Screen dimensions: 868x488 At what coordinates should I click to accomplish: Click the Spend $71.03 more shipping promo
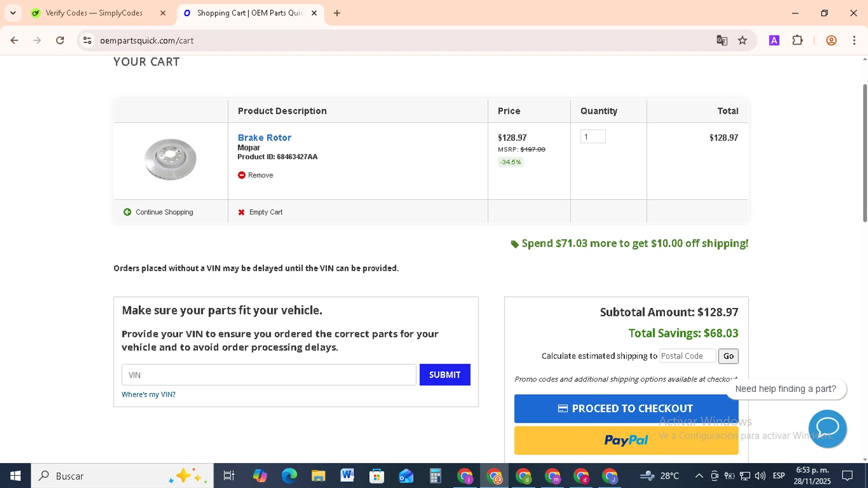(x=630, y=244)
